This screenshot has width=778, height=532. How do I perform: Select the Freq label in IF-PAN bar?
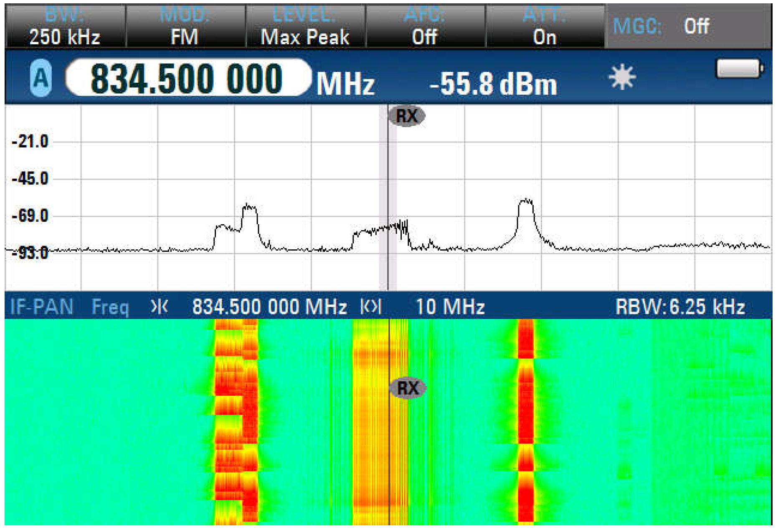click(x=110, y=307)
